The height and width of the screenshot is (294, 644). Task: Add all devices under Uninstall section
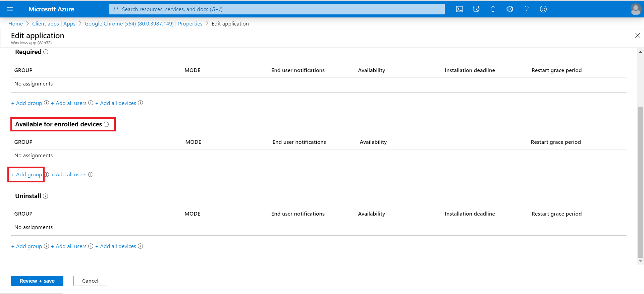tap(116, 246)
